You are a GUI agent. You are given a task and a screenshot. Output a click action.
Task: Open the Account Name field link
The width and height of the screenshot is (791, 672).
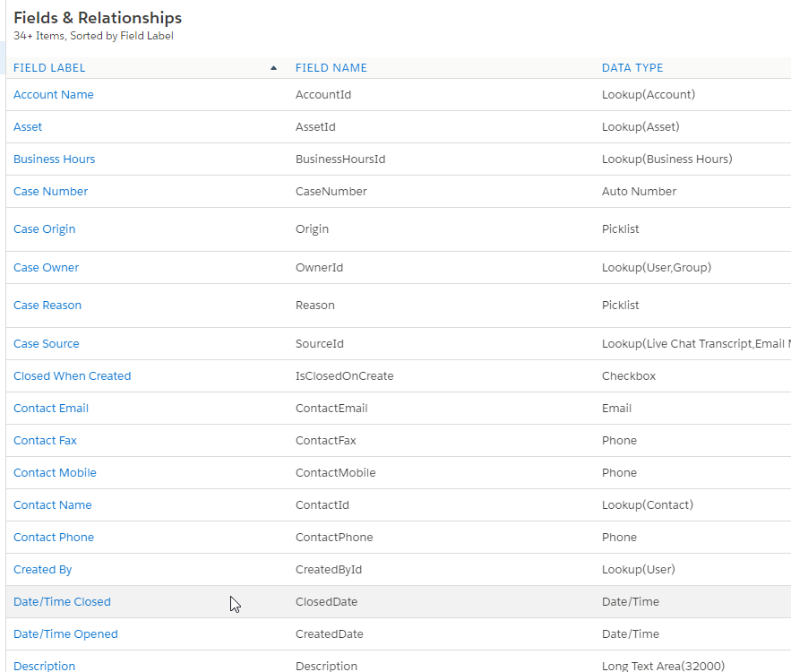tap(53, 95)
